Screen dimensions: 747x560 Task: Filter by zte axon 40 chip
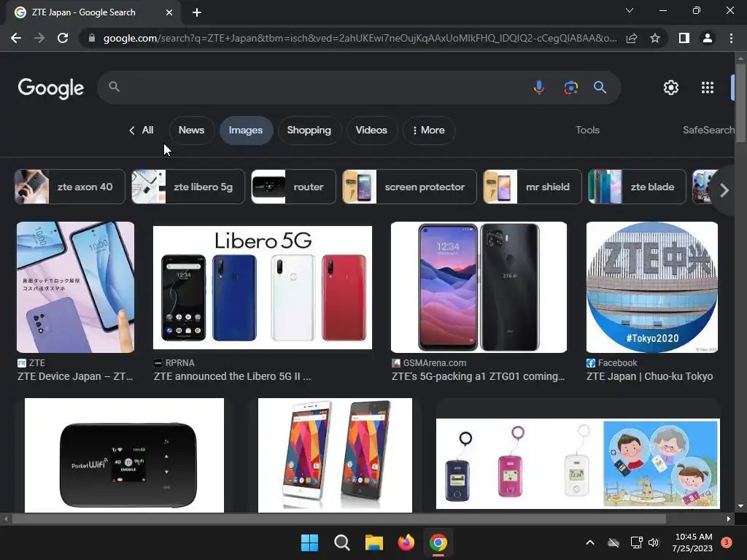coord(70,187)
